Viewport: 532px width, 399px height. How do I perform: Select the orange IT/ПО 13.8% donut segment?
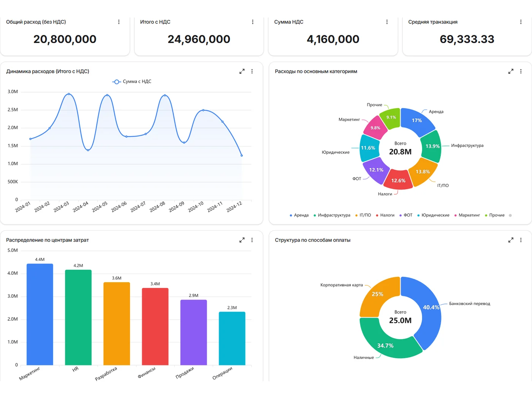pyautogui.click(x=423, y=172)
